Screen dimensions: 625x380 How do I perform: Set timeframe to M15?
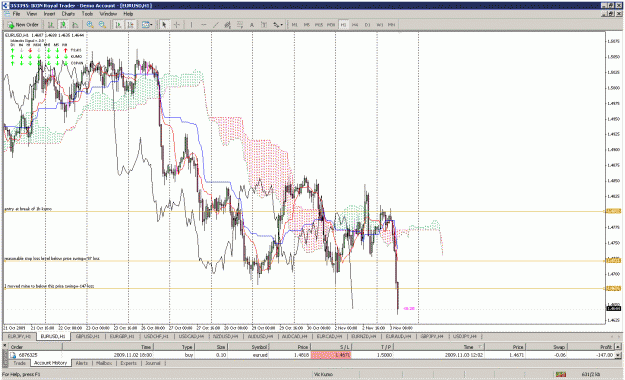pos(319,25)
